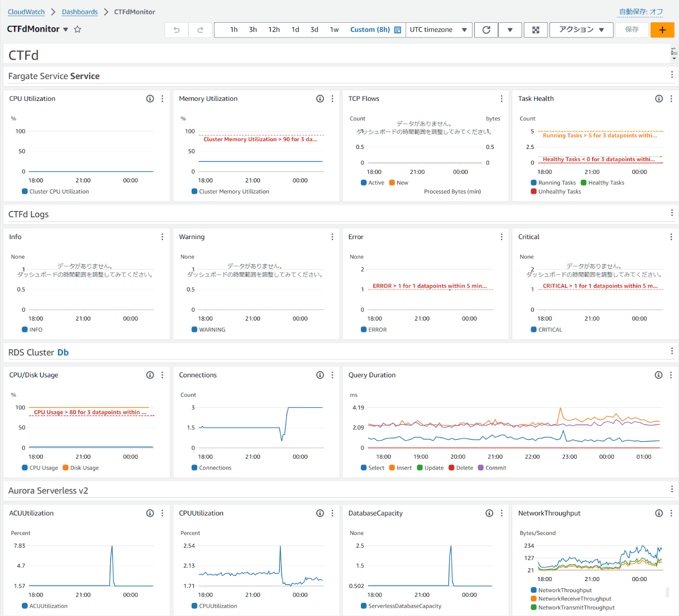
Task: Open Critical log widget options menu
Action: tap(671, 237)
